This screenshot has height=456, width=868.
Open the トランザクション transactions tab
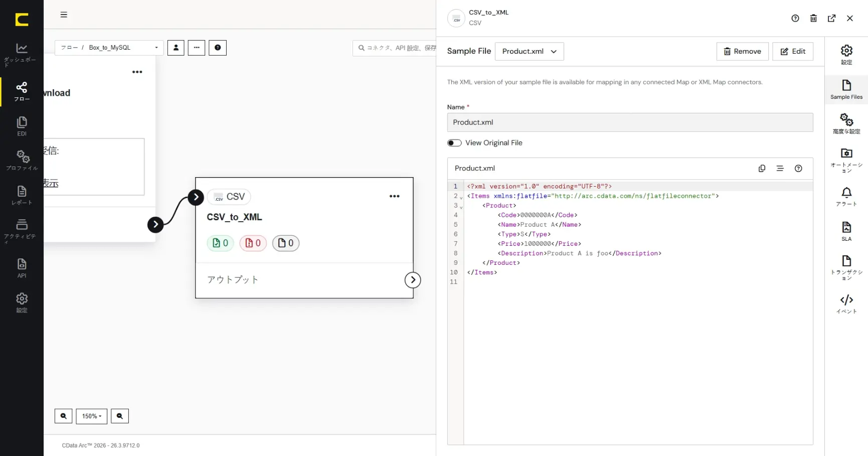(846, 267)
